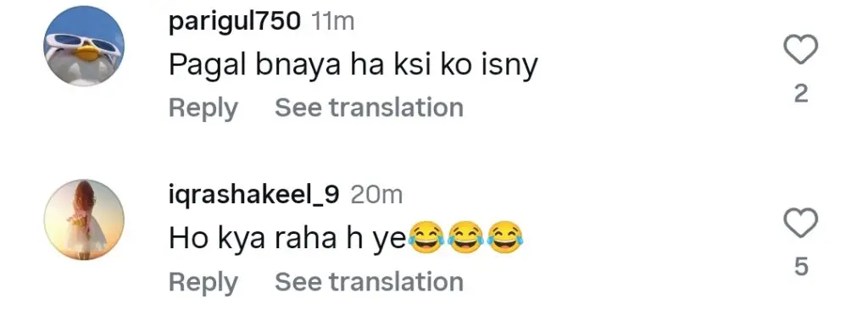Reply to parigul750's comment

[203, 108]
